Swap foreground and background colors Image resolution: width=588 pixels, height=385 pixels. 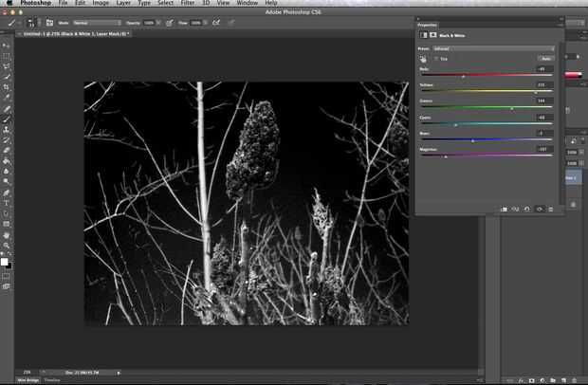point(9,254)
